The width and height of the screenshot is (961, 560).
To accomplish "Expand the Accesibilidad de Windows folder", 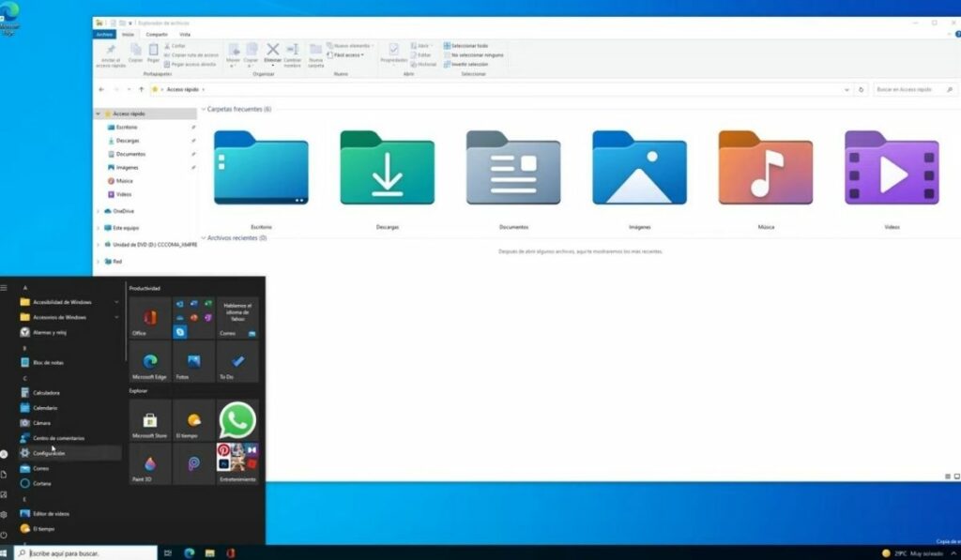I will (116, 302).
